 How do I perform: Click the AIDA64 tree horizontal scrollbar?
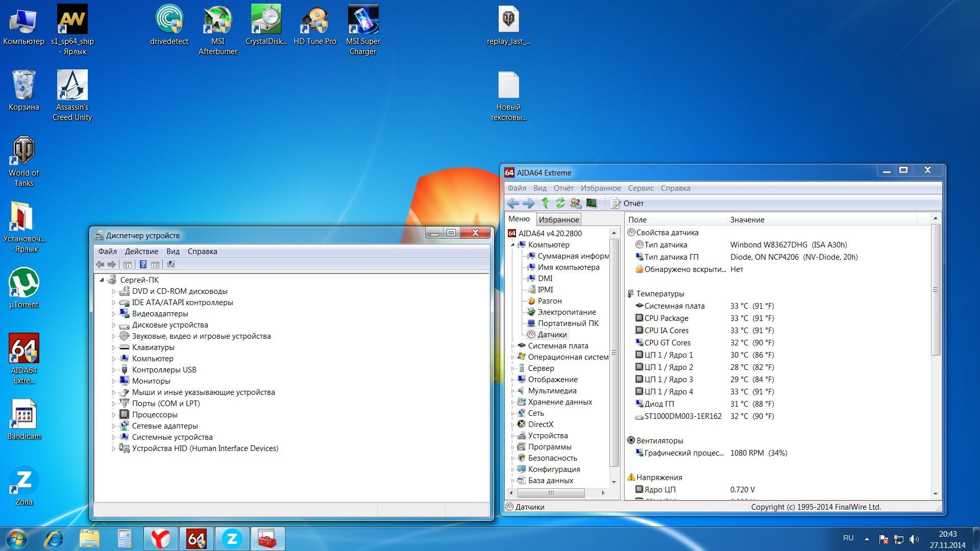tap(551, 493)
